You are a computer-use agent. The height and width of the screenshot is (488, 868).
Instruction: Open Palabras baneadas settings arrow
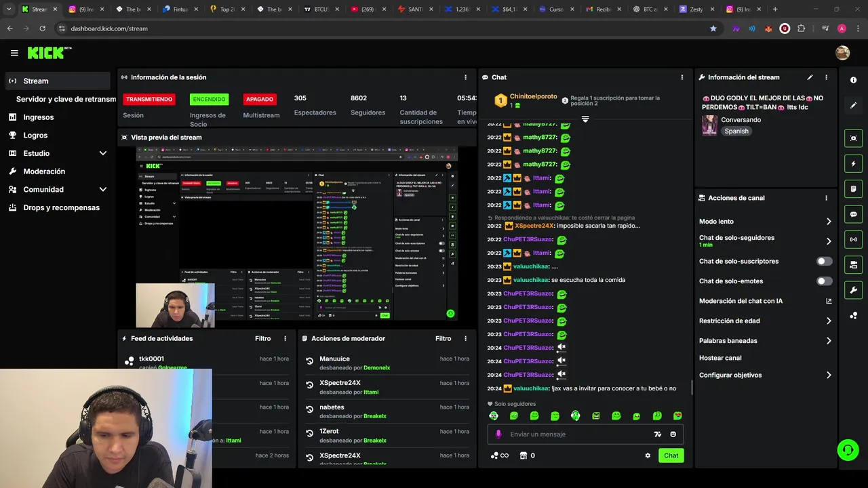[x=829, y=341]
